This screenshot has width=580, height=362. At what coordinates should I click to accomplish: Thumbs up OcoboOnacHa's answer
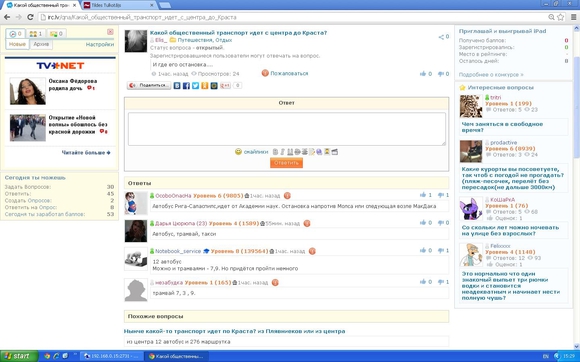click(423, 195)
